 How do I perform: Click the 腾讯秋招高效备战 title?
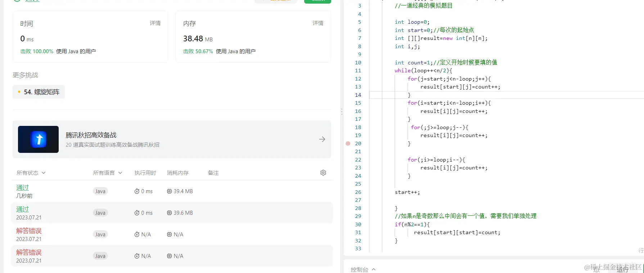click(x=91, y=135)
